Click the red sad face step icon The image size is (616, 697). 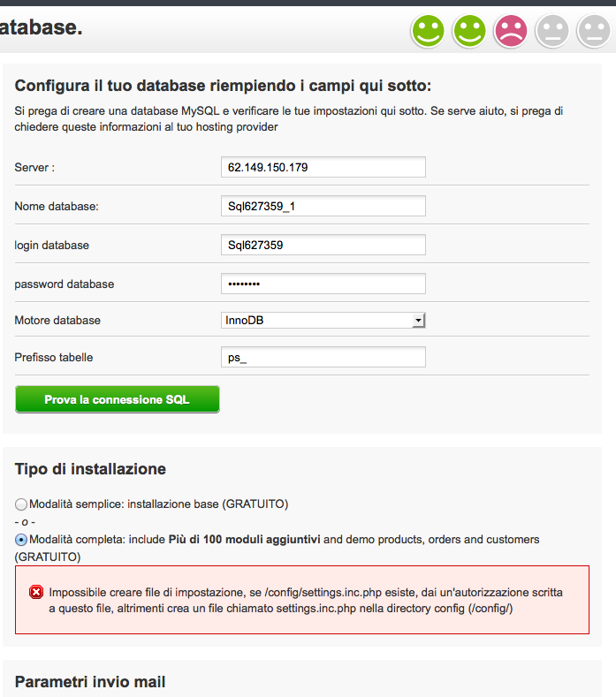511,32
